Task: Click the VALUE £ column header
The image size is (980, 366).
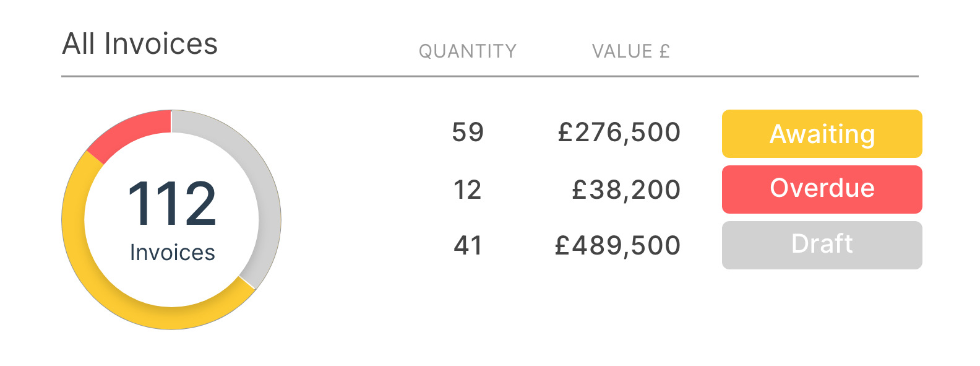Action: [631, 51]
